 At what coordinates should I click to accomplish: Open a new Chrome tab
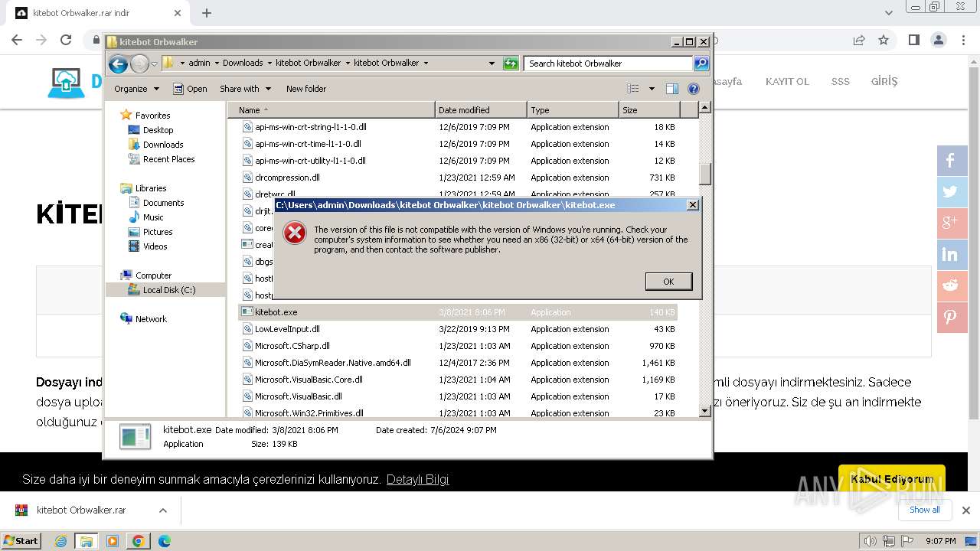(x=206, y=13)
